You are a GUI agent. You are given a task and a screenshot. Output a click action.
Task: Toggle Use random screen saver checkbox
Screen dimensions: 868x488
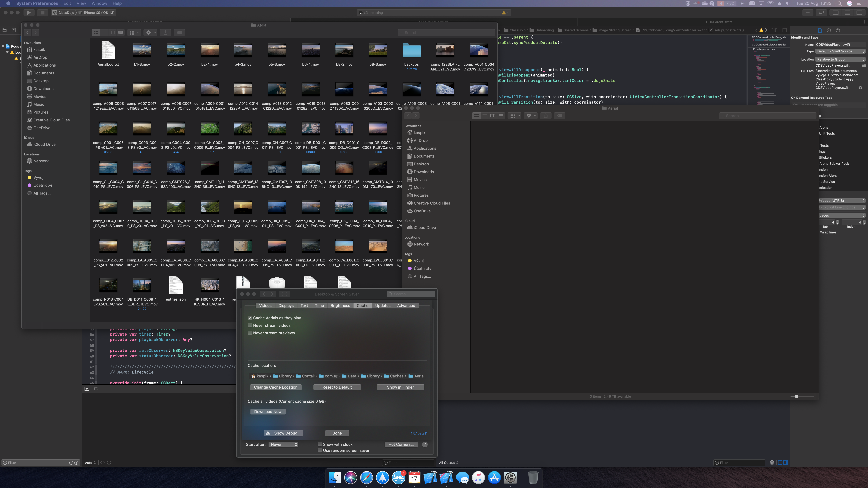320,451
